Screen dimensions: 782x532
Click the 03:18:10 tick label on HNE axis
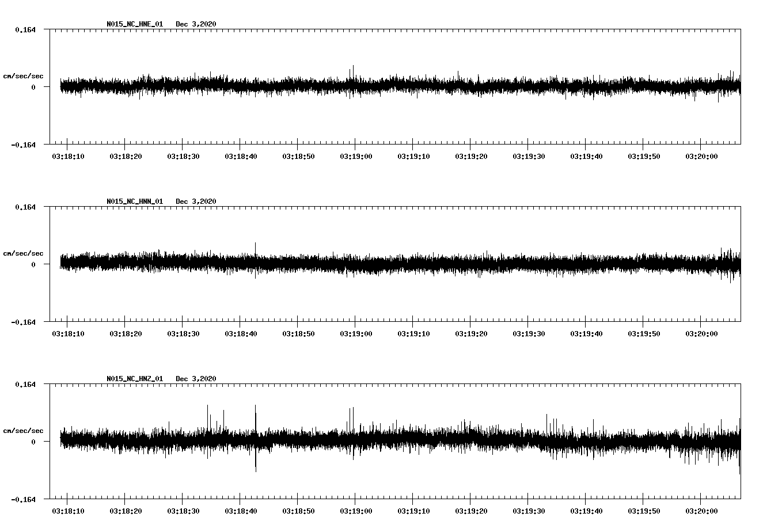click(69, 155)
